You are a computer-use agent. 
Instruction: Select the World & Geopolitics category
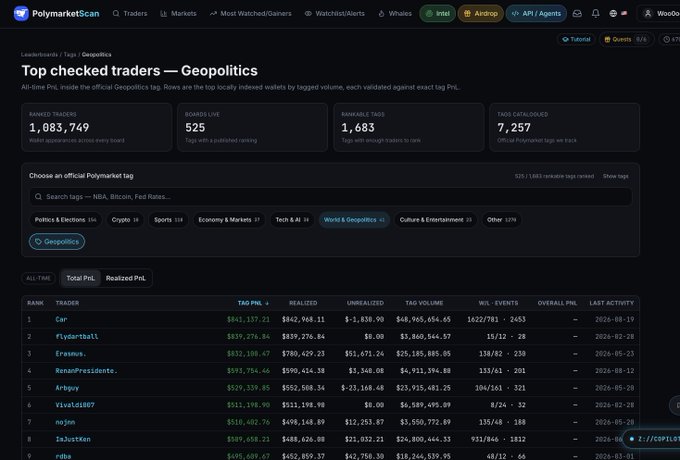(354, 220)
